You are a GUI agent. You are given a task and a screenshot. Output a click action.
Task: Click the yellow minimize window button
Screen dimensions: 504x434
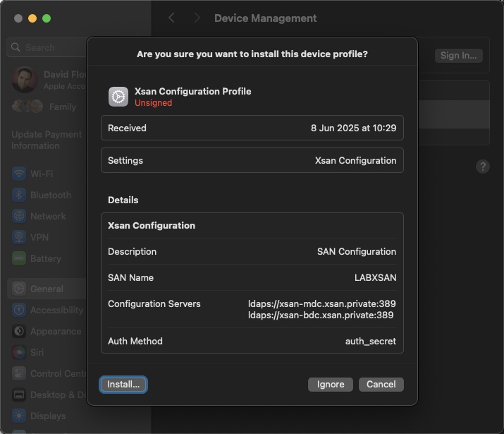(x=32, y=18)
